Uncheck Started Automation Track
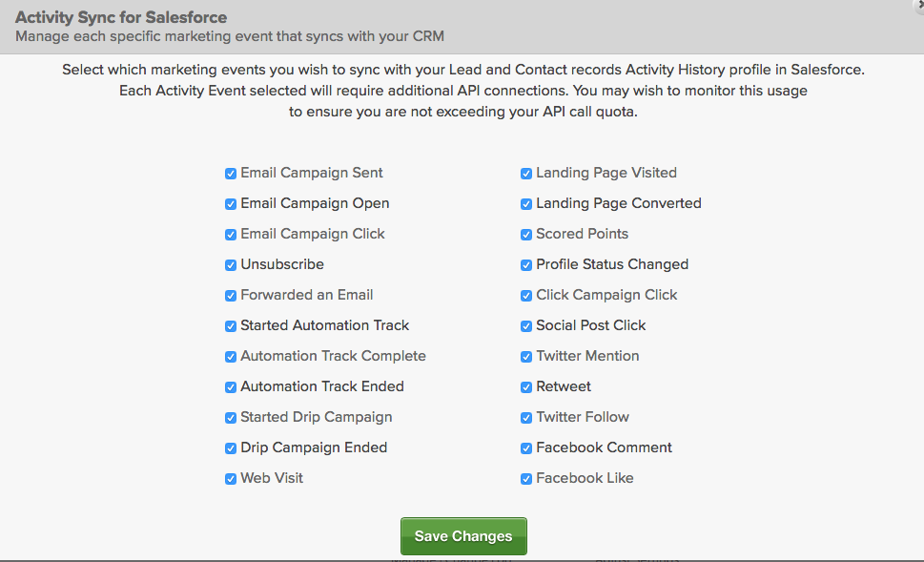This screenshot has height=562, width=924. [231, 326]
